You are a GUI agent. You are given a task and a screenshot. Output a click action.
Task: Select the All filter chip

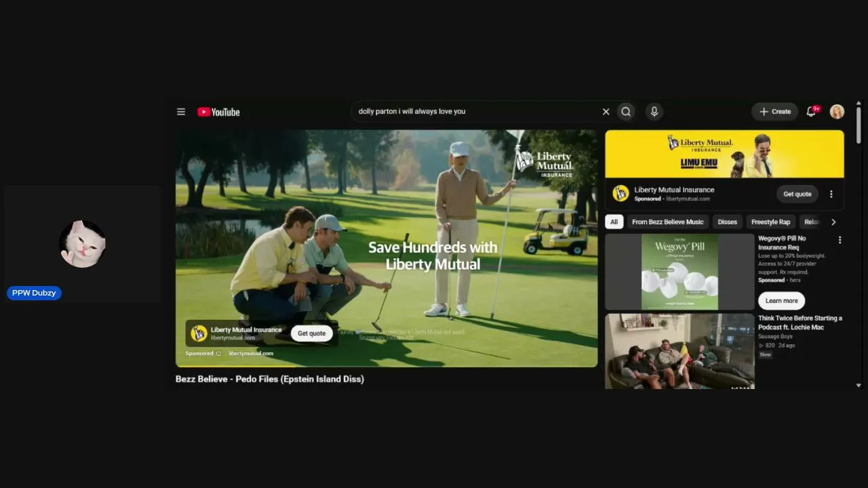point(614,222)
